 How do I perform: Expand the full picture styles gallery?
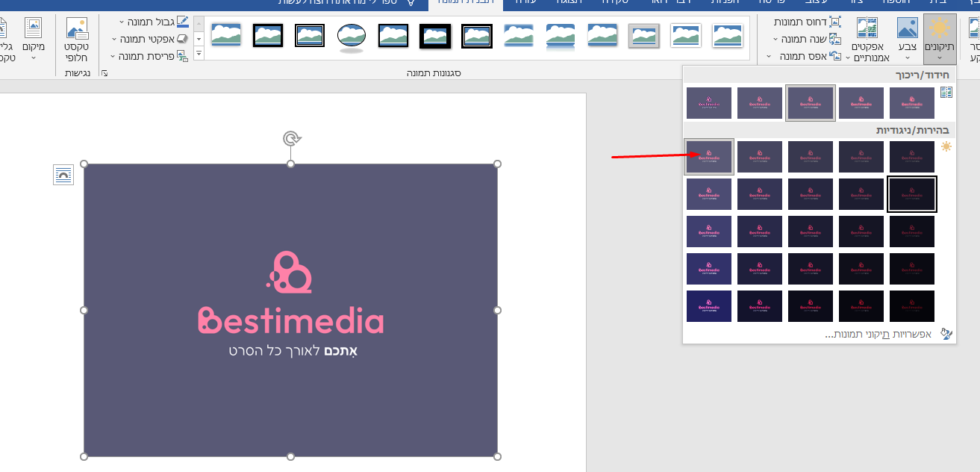tap(199, 53)
